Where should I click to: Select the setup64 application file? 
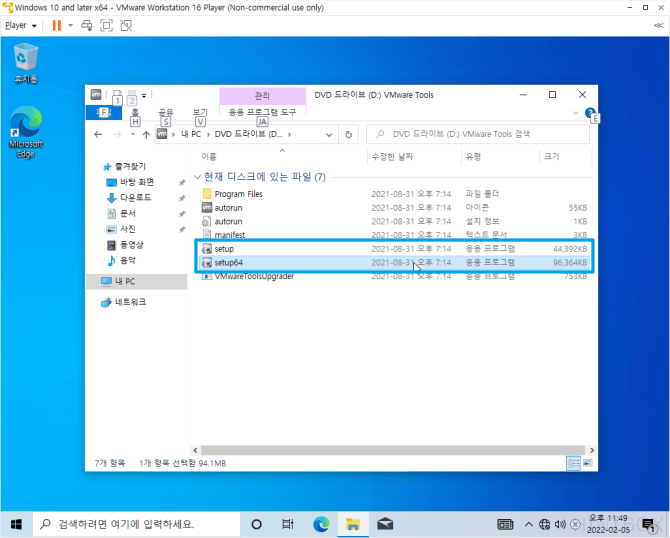tap(394, 262)
